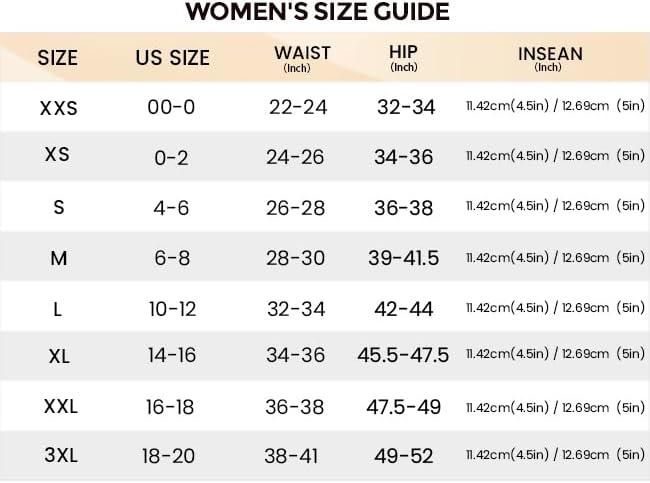This screenshot has width=650, height=483.
Task: Select the XS size row label
Action: click(x=57, y=154)
